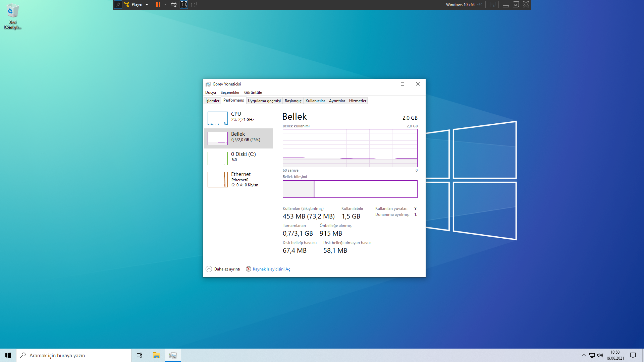
Task: Click the Bellek bileşimi bar
Action: click(x=350, y=189)
